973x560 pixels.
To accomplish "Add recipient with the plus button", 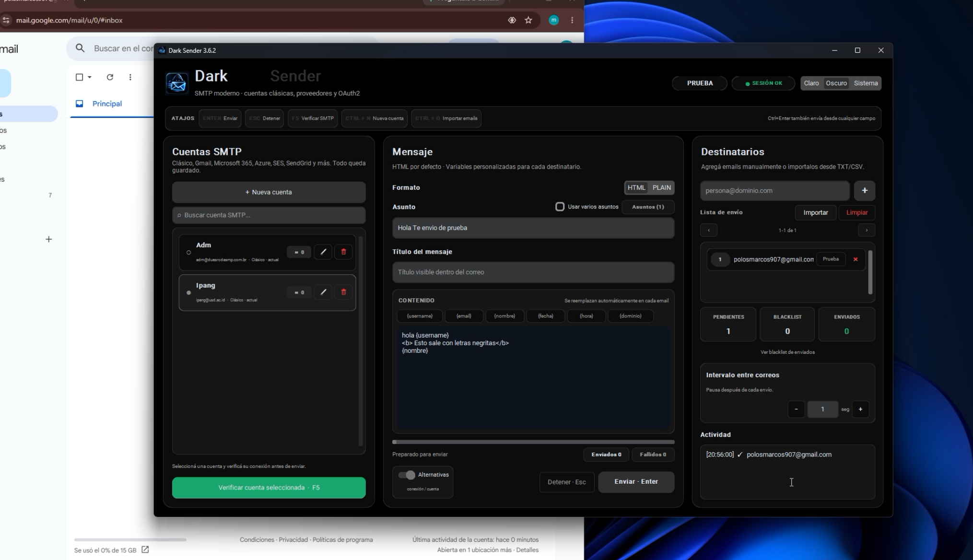I will [x=865, y=190].
